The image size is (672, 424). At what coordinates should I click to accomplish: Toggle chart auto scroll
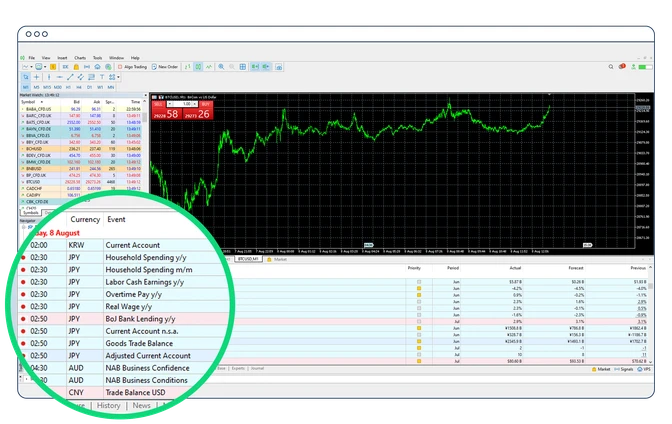pos(255,67)
